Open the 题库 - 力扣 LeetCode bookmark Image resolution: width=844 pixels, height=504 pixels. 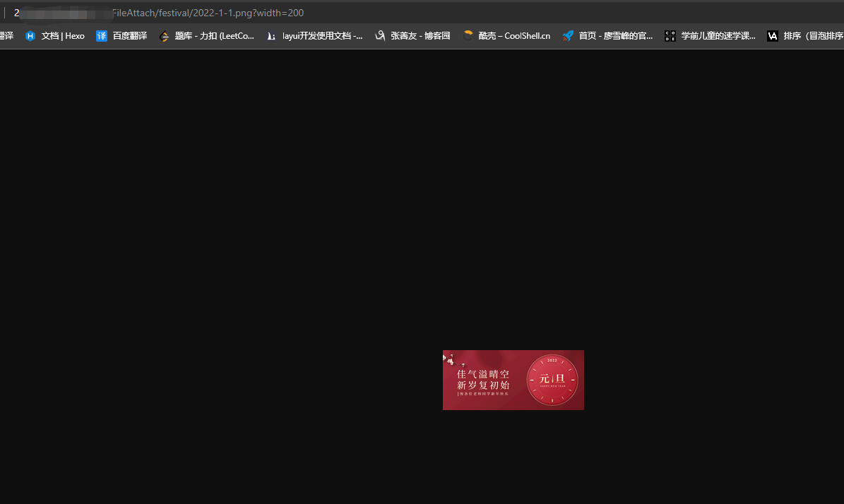(x=207, y=36)
